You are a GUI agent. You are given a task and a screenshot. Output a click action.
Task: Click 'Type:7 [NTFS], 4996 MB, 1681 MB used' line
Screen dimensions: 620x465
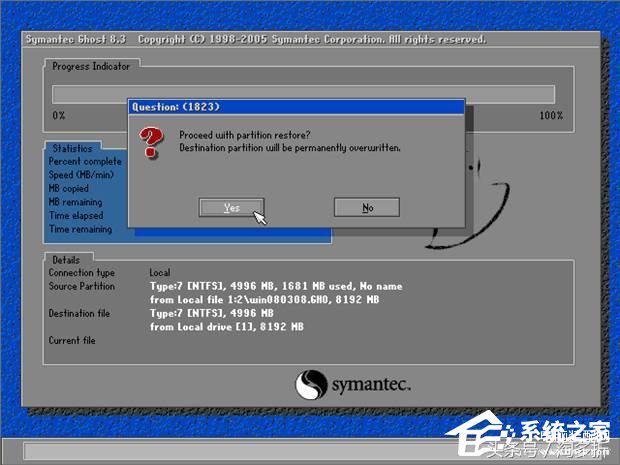click(x=276, y=286)
